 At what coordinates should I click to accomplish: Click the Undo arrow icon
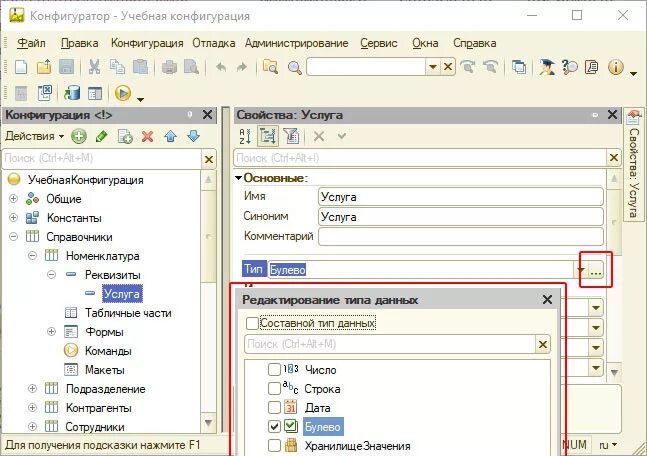tap(221, 66)
